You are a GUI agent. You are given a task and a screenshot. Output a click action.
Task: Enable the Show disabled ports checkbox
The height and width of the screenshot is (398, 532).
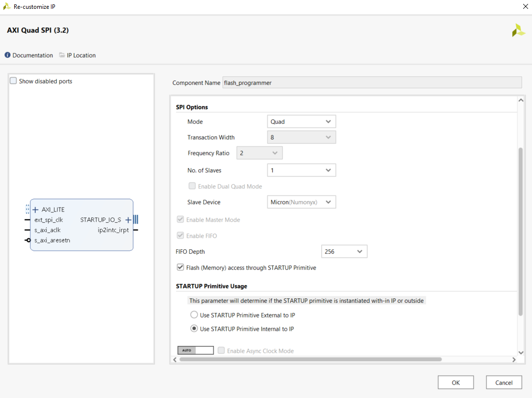(12, 80)
